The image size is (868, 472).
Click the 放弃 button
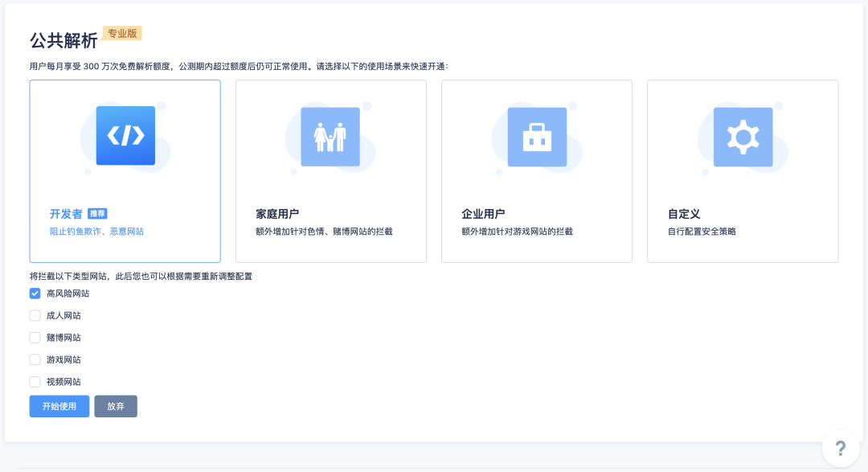tap(116, 406)
